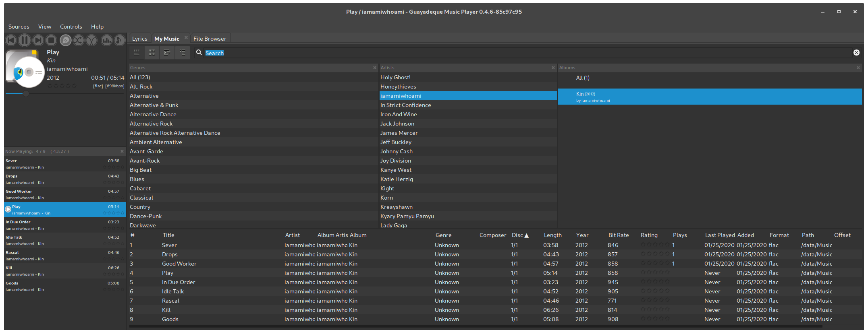868x334 pixels.
Task: Switch to the File Browser tab
Action: pos(210,39)
